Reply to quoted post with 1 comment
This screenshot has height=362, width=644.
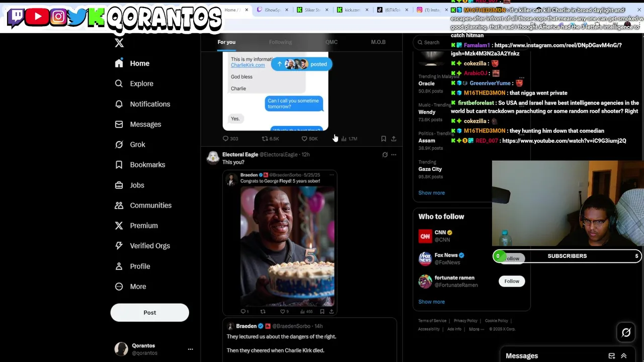coord(245,312)
